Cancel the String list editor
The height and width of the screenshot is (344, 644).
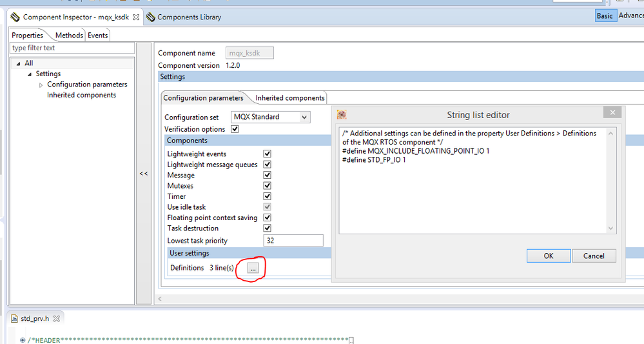[594, 256]
